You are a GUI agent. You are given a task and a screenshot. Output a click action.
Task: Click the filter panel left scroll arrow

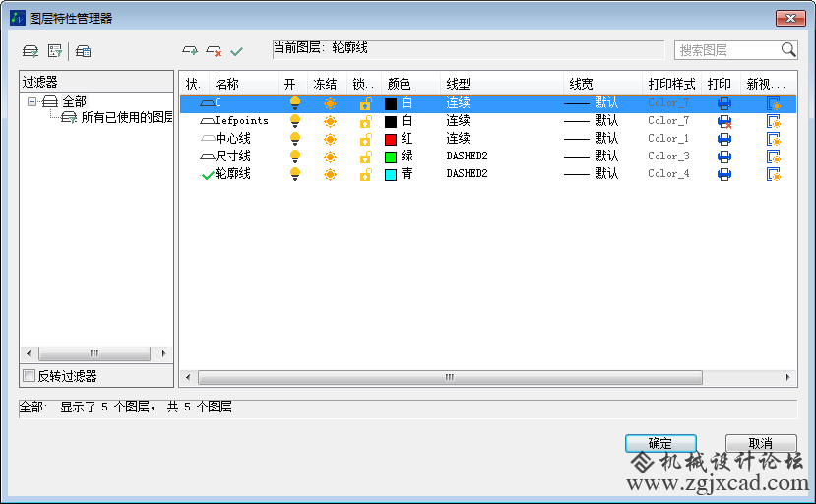[x=29, y=353]
